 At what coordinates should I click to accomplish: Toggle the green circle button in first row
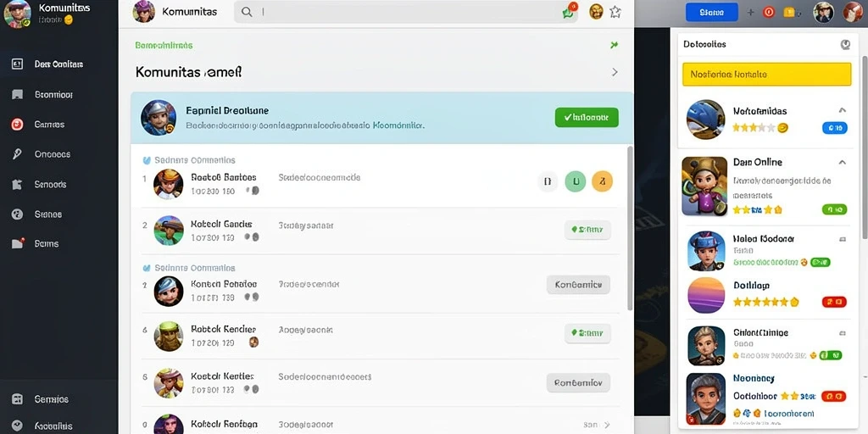(x=576, y=181)
